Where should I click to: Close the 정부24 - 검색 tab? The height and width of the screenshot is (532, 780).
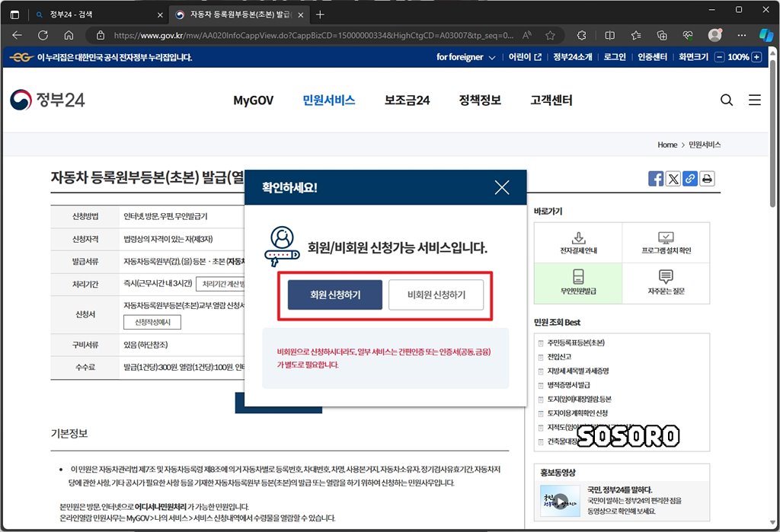pyautogui.click(x=160, y=15)
